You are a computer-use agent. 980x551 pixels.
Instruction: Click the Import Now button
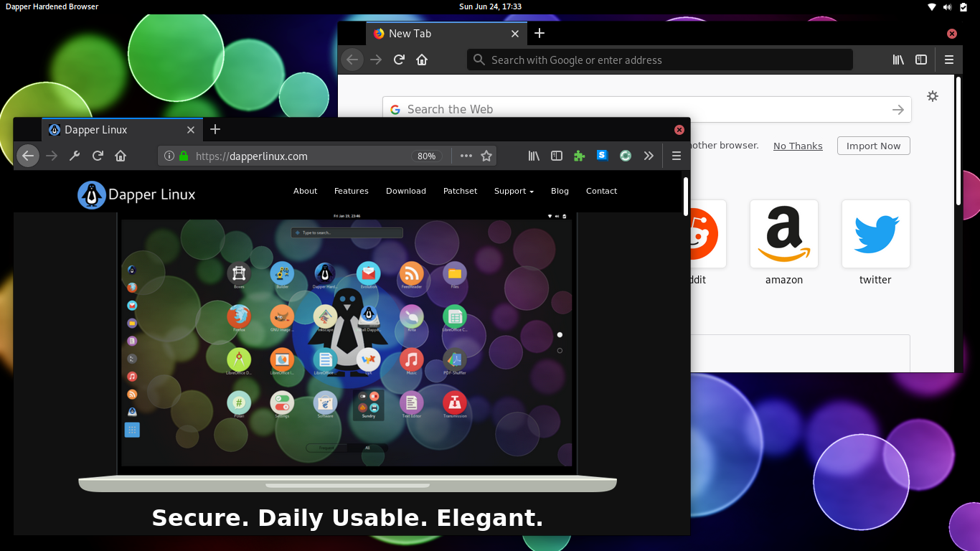point(873,146)
